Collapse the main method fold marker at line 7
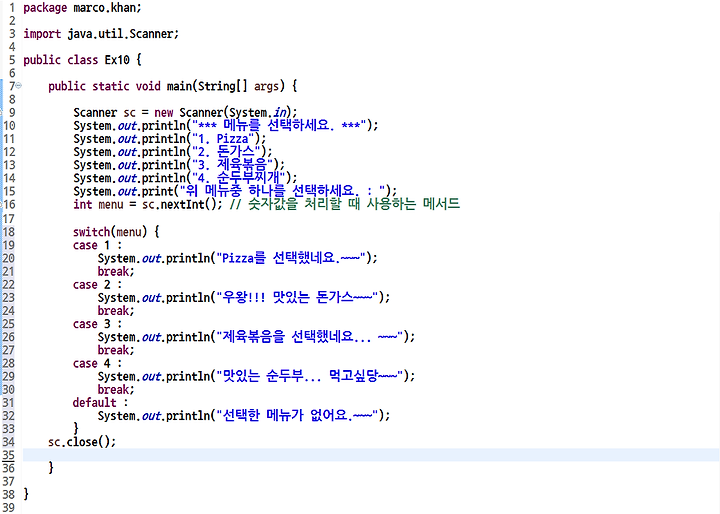Image resolution: width=720 pixels, height=514 pixels. pos(18,85)
